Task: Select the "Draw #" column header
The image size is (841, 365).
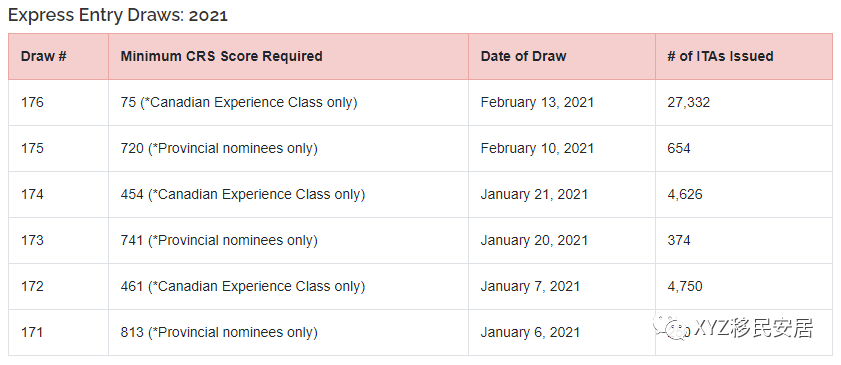Action: coord(43,56)
